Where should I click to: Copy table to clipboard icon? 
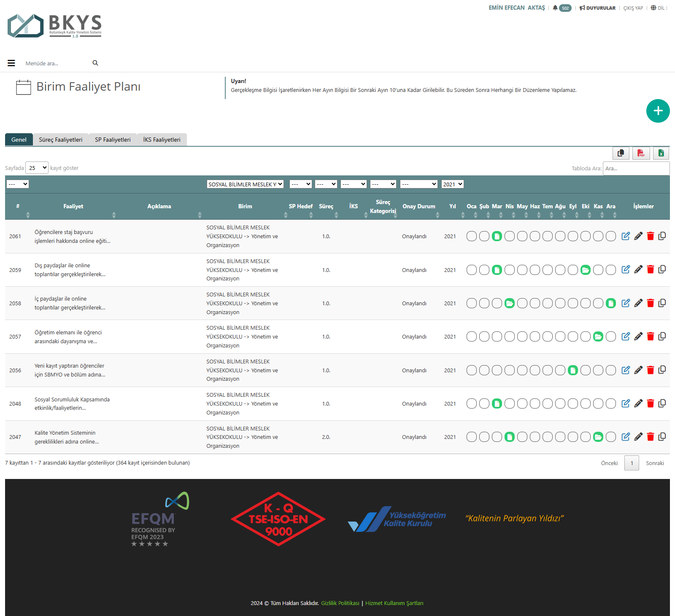[621, 153]
